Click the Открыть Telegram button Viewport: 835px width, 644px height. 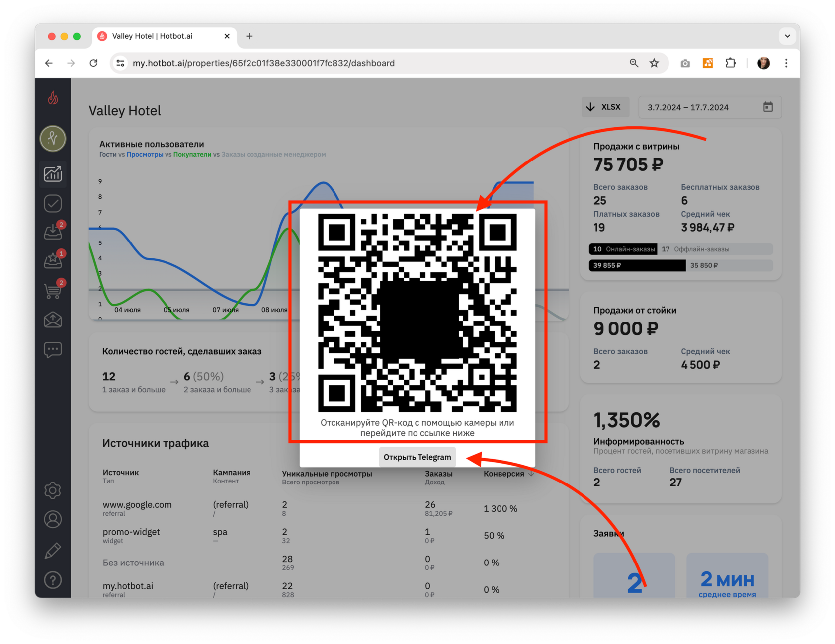[417, 457]
